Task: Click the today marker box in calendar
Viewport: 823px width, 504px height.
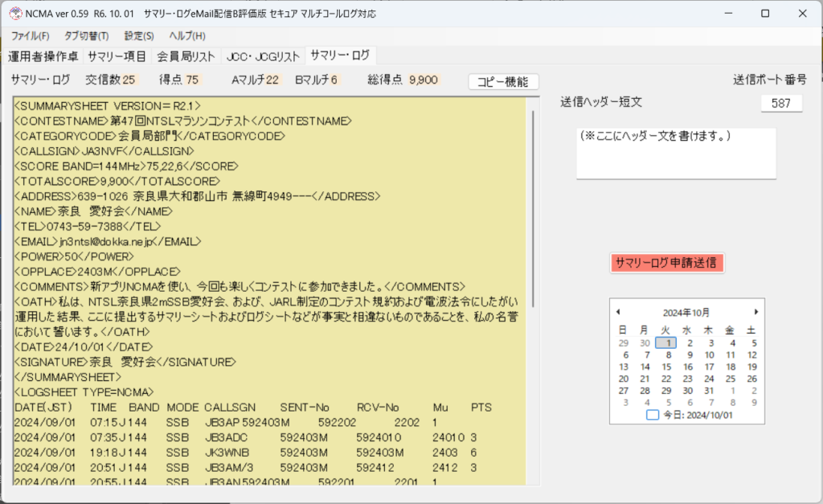Action: 653,415
